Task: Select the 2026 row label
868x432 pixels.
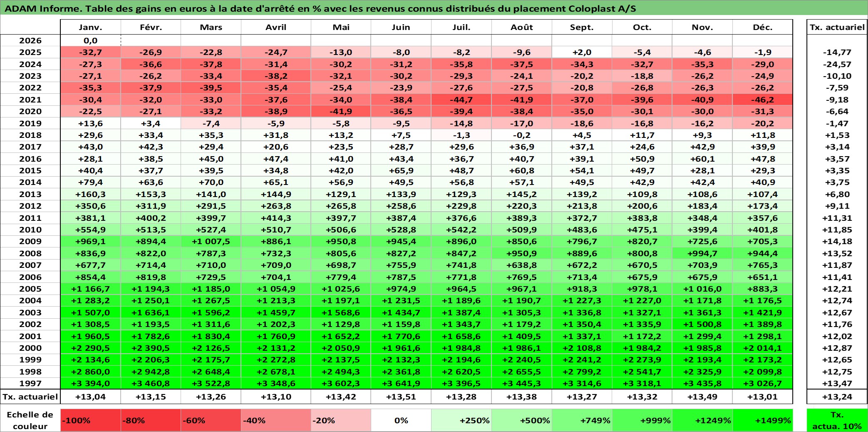Action: tap(30, 40)
